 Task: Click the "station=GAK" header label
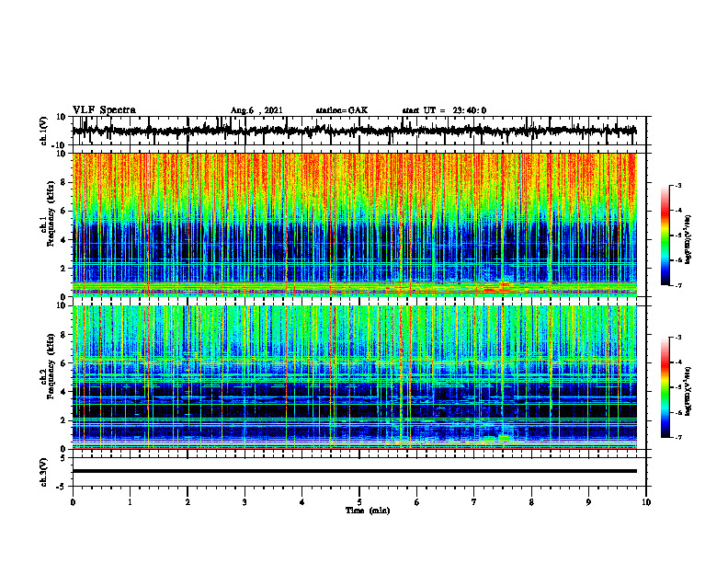[x=342, y=110]
